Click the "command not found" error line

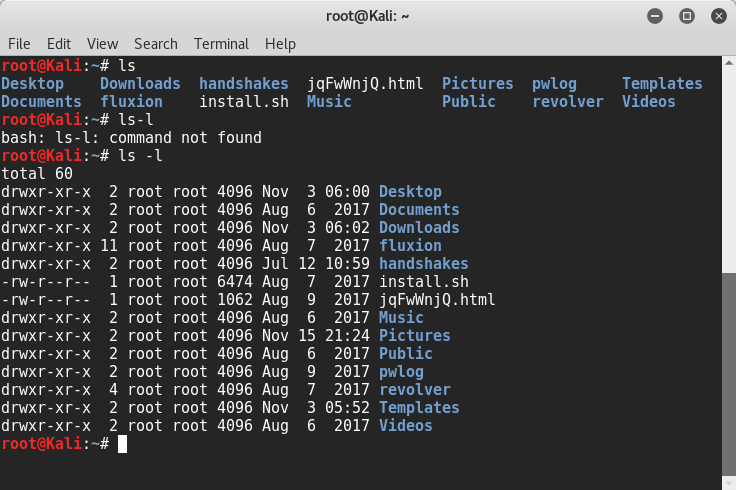[131, 138]
